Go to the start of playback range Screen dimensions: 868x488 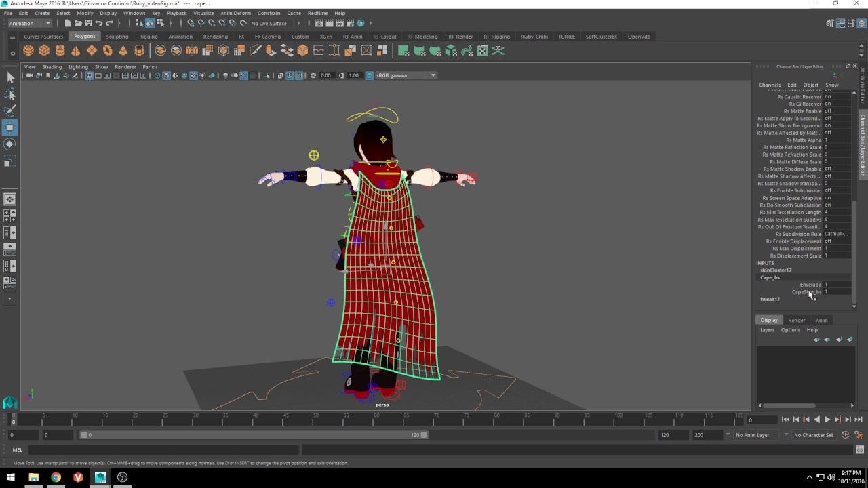(786, 420)
